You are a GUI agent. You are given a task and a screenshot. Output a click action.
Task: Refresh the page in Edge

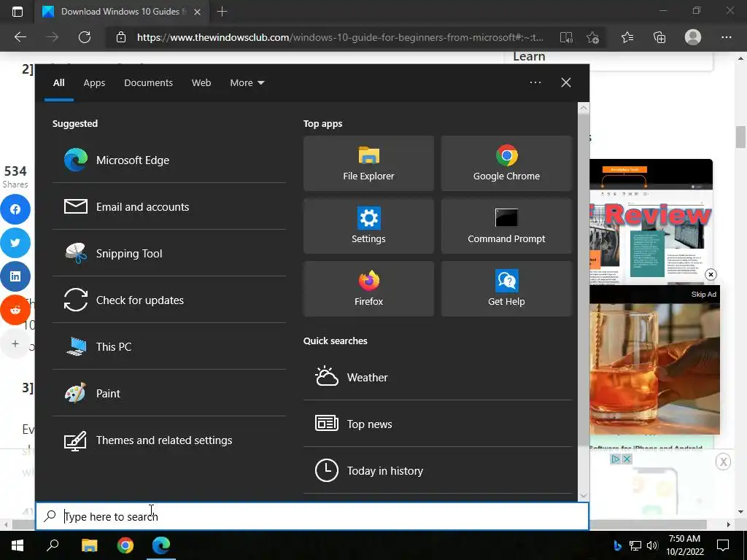coord(85,37)
